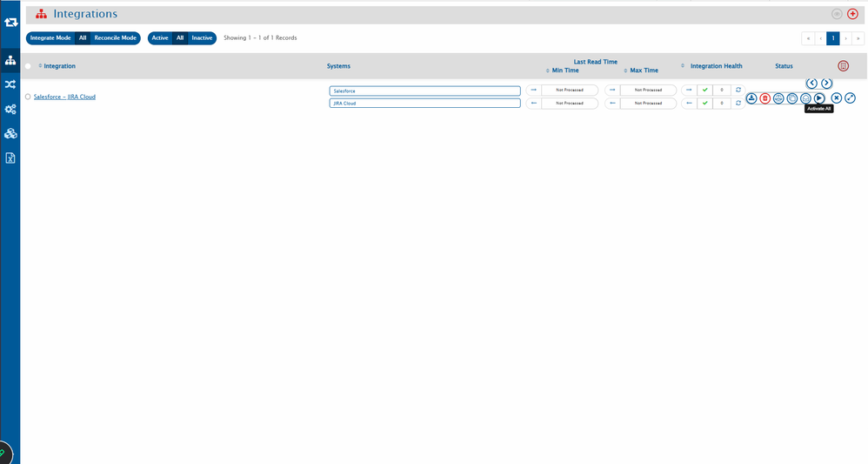The image size is (868, 464).
Task: Go to the last page of records
Action: pos(858,38)
